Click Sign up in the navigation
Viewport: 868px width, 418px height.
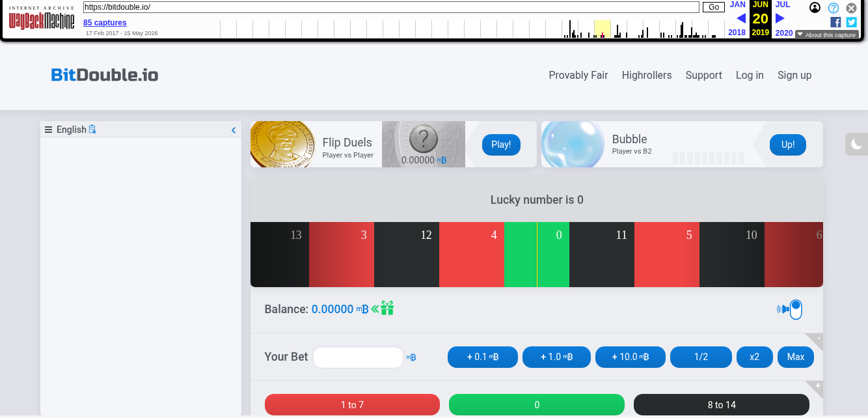tap(794, 75)
